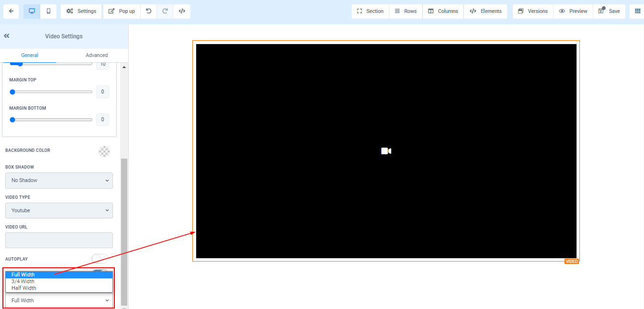Toggle the Autoplay switch
Image resolution: width=644 pixels, height=309 pixels.
pyautogui.click(x=100, y=259)
